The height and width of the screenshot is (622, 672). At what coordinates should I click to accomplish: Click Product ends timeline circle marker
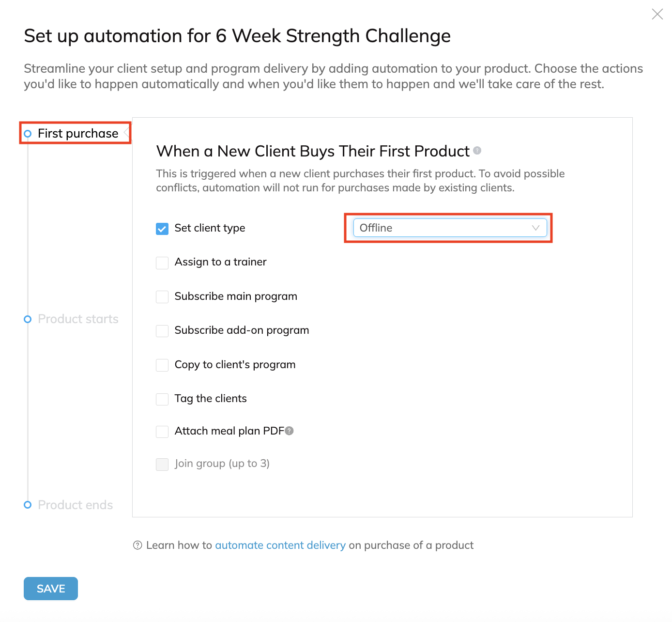click(28, 505)
